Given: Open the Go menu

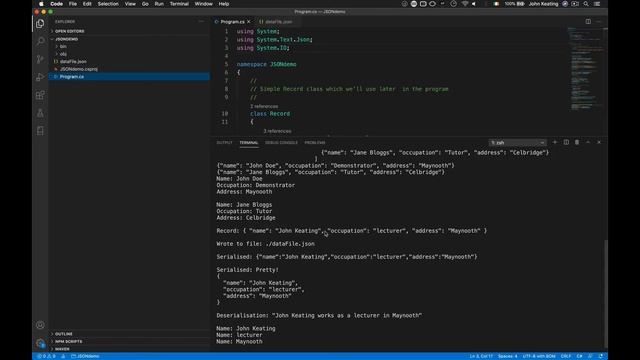Looking at the screenshot, I should click(145, 4).
